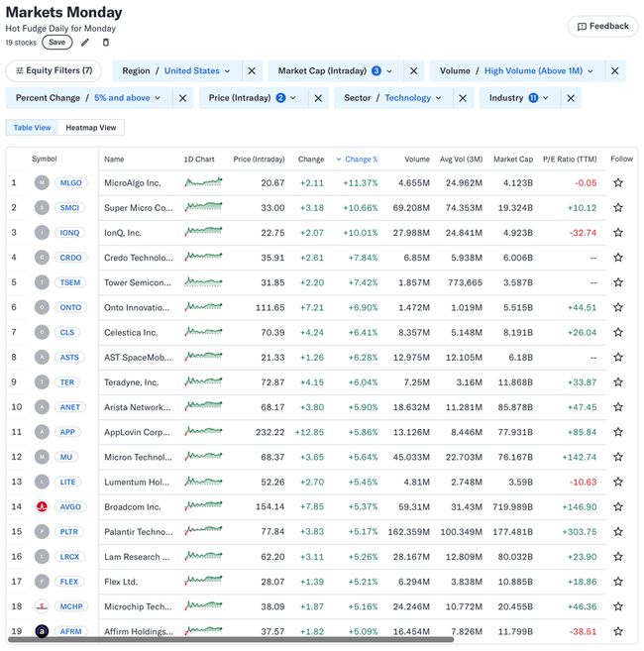
Task: Follow MicroAlgo Inc. with the star icon
Action: point(618,182)
